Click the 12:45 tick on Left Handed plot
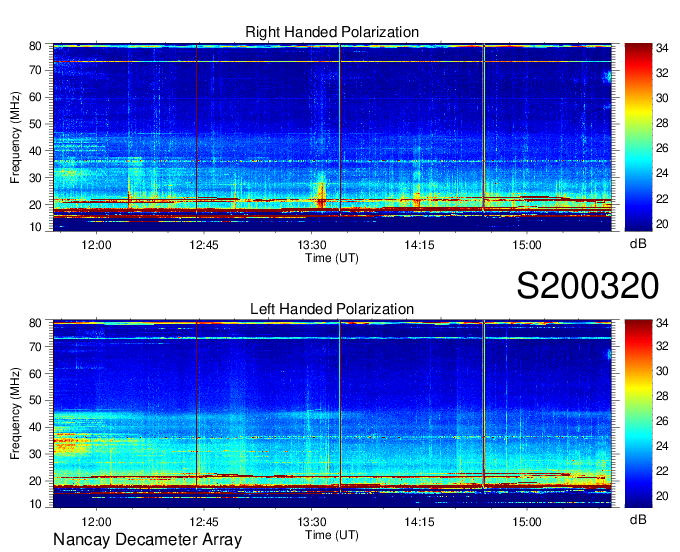 click(x=204, y=522)
